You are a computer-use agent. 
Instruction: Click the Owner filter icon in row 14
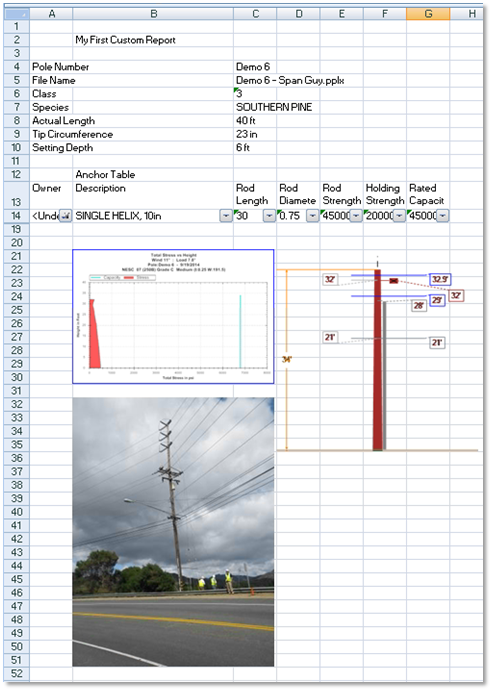65,216
